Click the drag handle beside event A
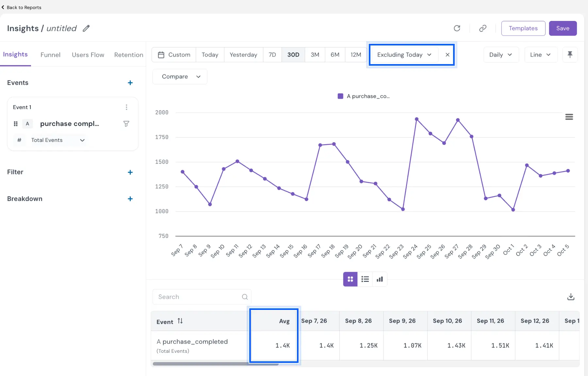This screenshot has width=588, height=376. click(16, 124)
